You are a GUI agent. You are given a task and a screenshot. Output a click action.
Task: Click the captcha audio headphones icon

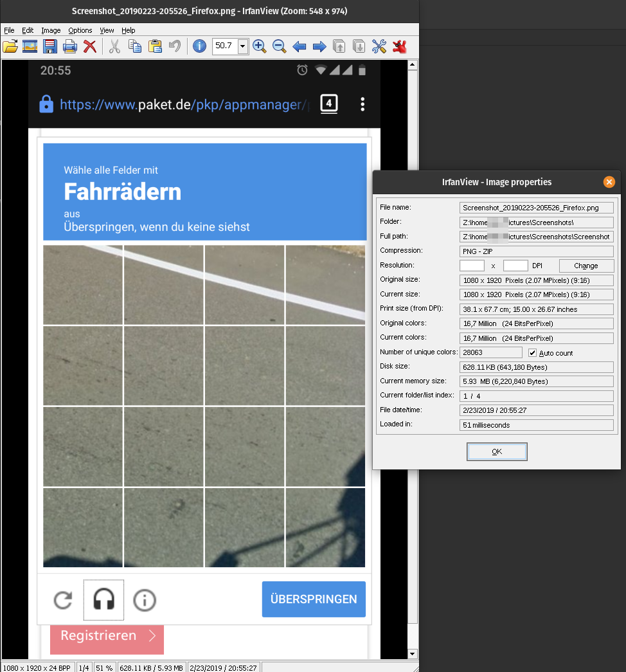click(103, 599)
